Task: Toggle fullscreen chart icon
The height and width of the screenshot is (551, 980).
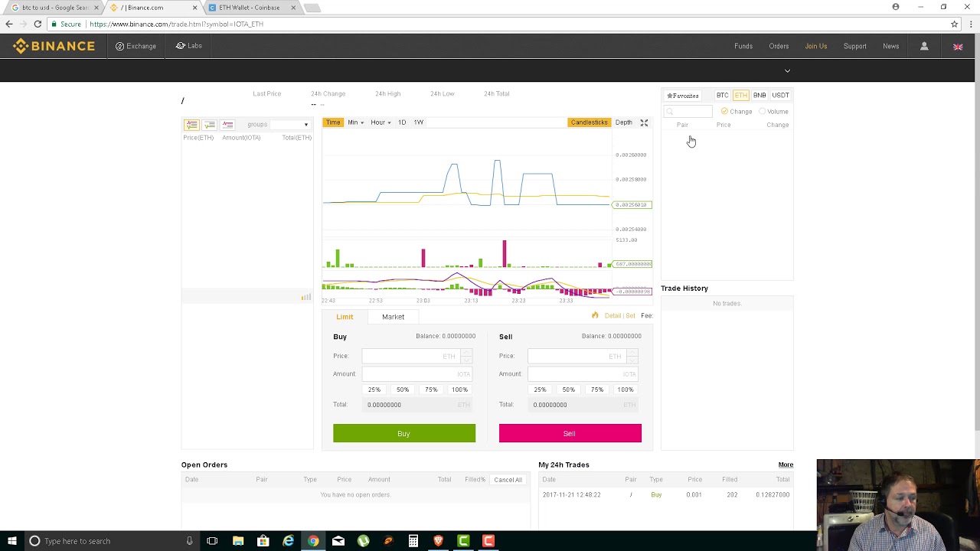Action: click(x=644, y=122)
